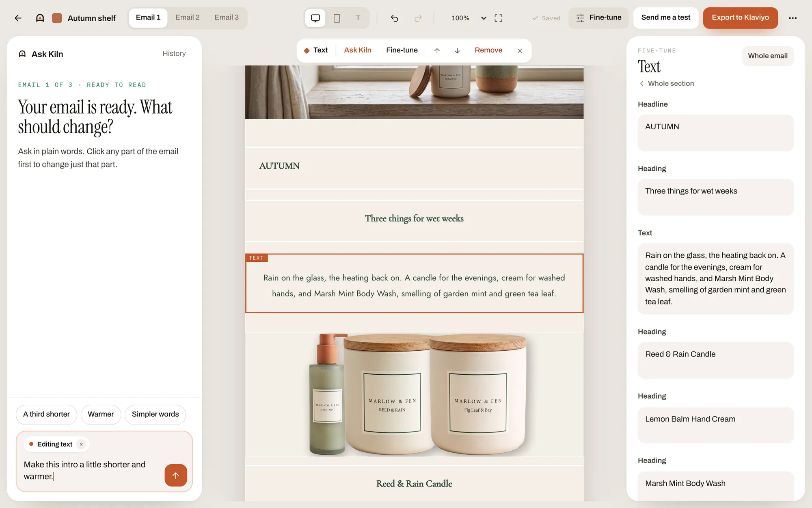Apply the 'Simpler words' suggestion chip
Screen dimensions: 812x508
[x=155, y=415]
